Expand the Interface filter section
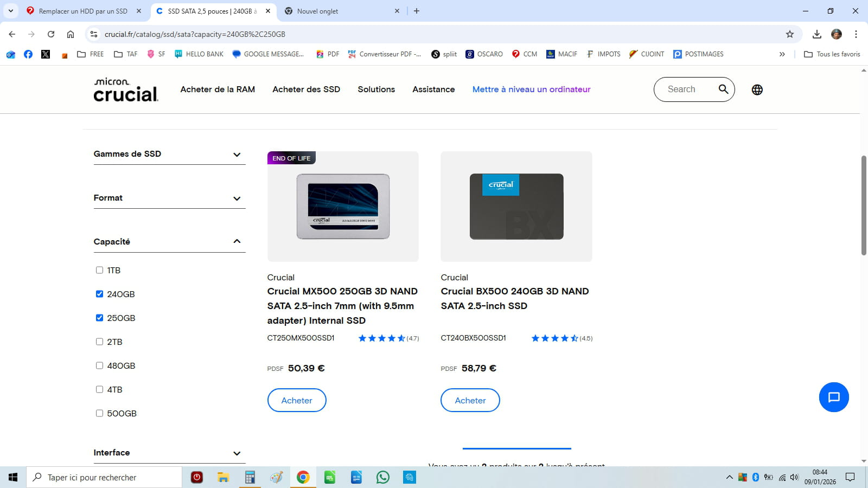This screenshot has width=868, height=488. coord(169,453)
